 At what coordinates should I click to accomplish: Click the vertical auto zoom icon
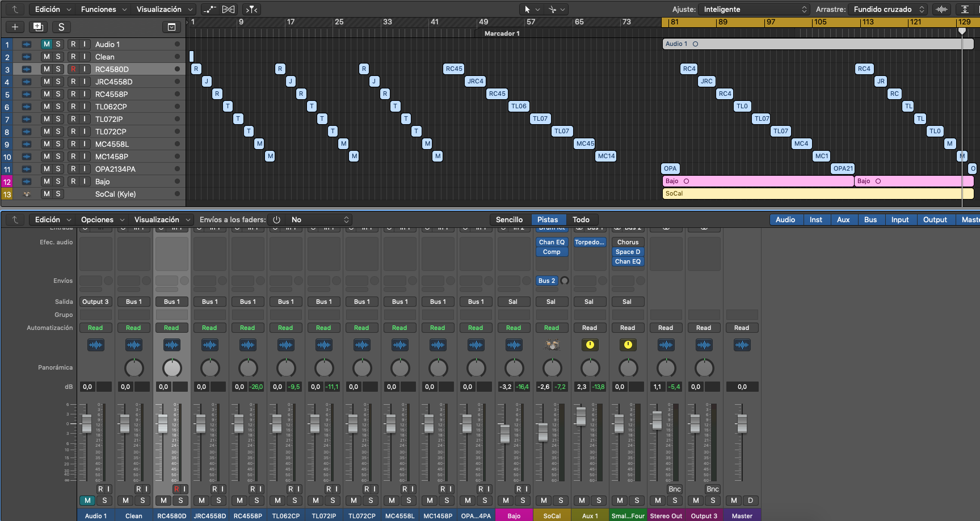(965, 9)
